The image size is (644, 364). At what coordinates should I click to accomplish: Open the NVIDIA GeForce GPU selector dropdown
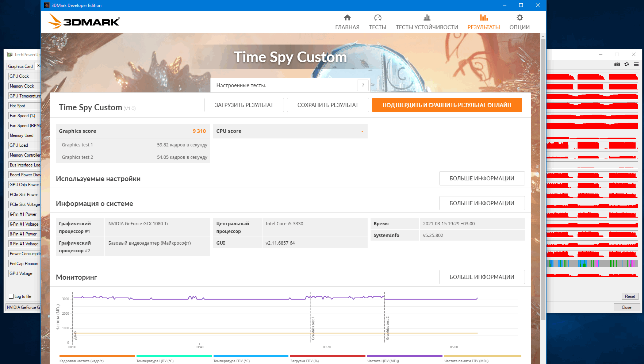click(23, 307)
